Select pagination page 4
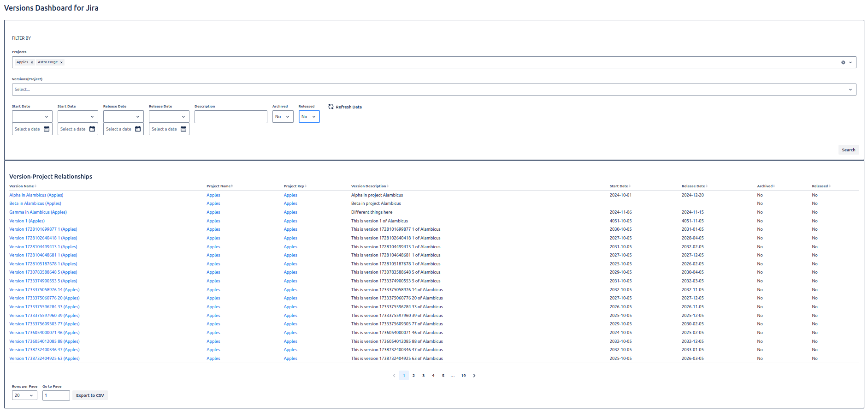This screenshot has width=868, height=413. tap(433, 376)
